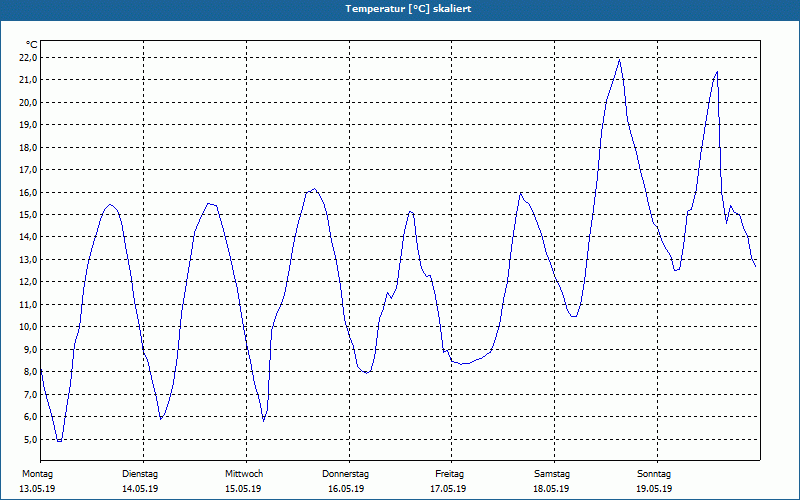Click the date '13.05.19'
The width and height of the screenshot is (800, 500).
pos(37,489)
